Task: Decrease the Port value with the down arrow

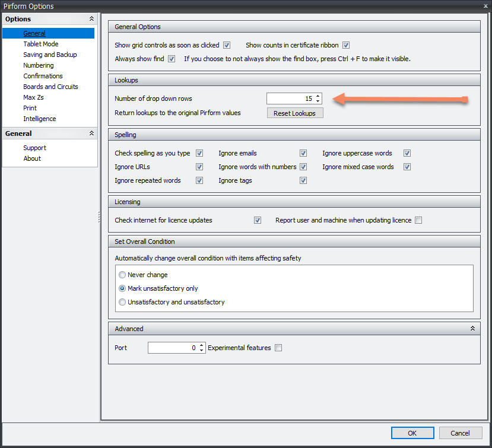Action: 202,351
